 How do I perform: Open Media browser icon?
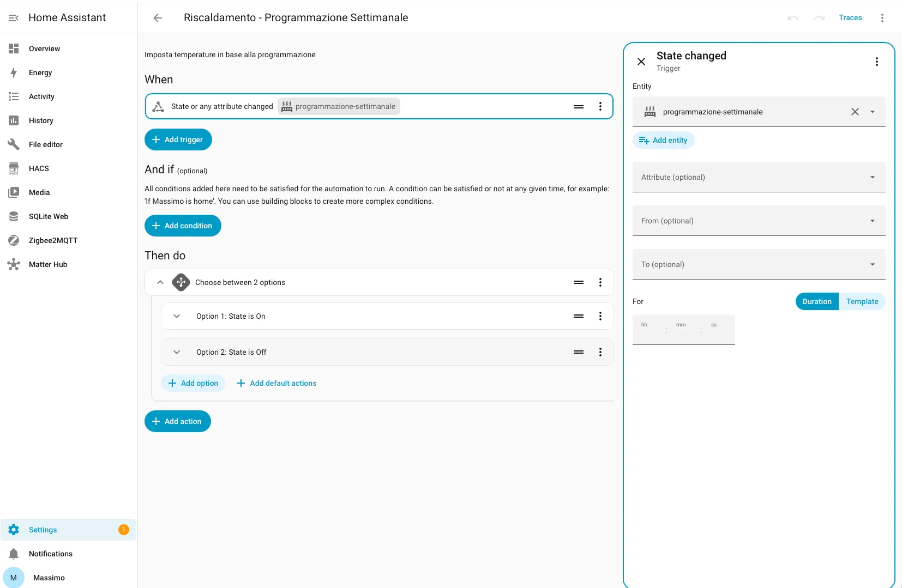click(14, 192)
